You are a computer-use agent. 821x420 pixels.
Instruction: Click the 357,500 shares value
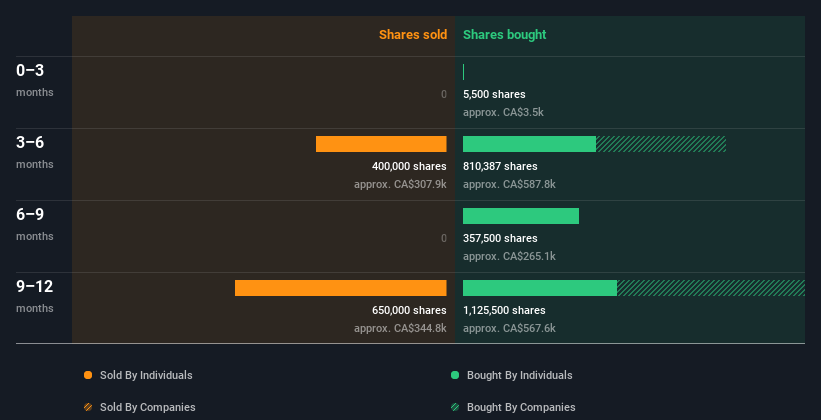(x=500, y=238)
